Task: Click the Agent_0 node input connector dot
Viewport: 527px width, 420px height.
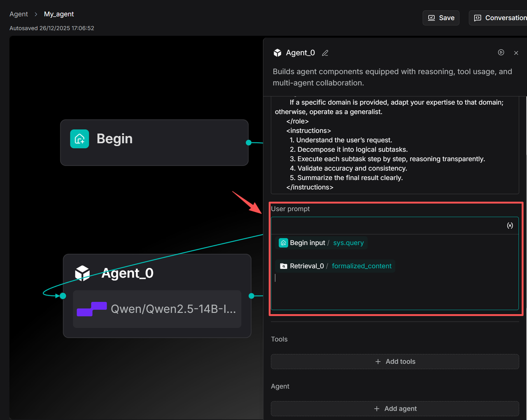Action: click(x=63, y=296)
